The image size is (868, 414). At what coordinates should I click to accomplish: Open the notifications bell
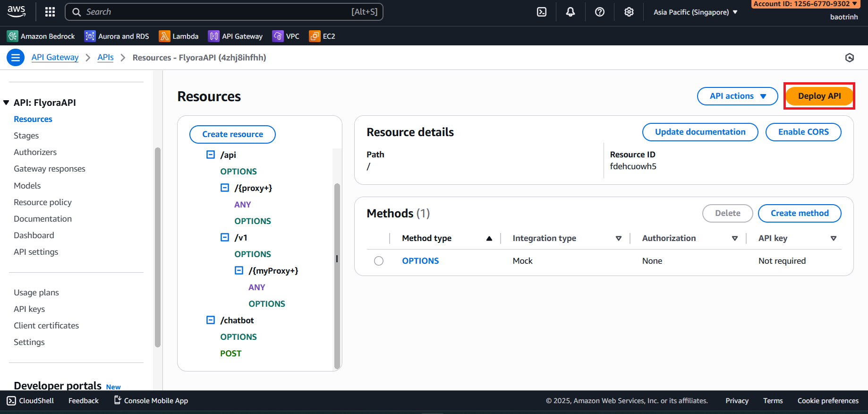click(570, 12)
